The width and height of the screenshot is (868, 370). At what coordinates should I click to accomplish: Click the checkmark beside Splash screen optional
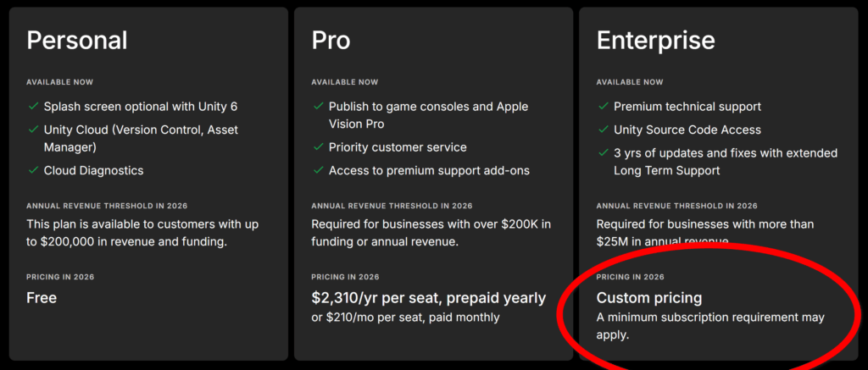(x=33, y=107)
